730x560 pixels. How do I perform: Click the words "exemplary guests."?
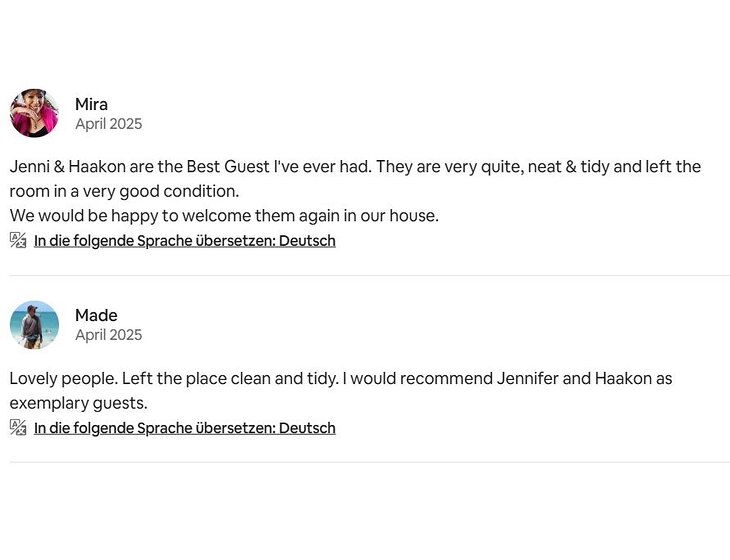pos(78,403)
